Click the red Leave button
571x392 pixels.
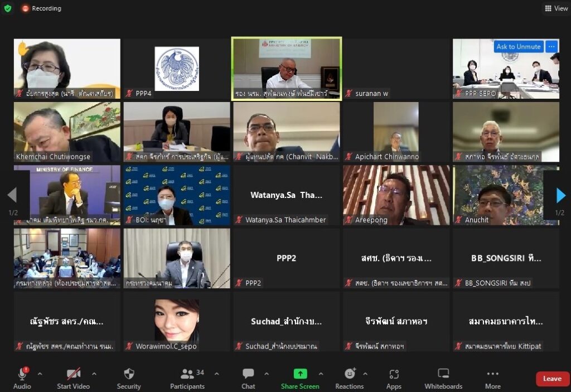(x=552, y=379)
